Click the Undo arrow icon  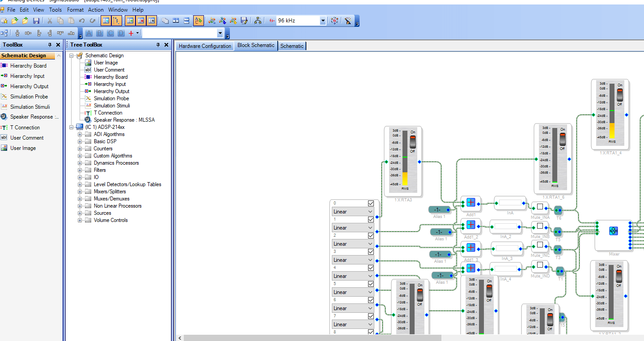coord(82,21)
